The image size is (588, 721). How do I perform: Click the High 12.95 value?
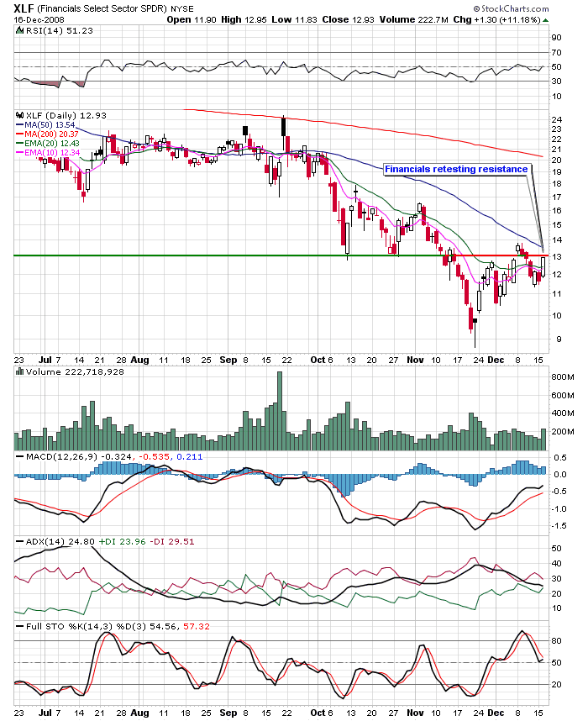[244, 19]
